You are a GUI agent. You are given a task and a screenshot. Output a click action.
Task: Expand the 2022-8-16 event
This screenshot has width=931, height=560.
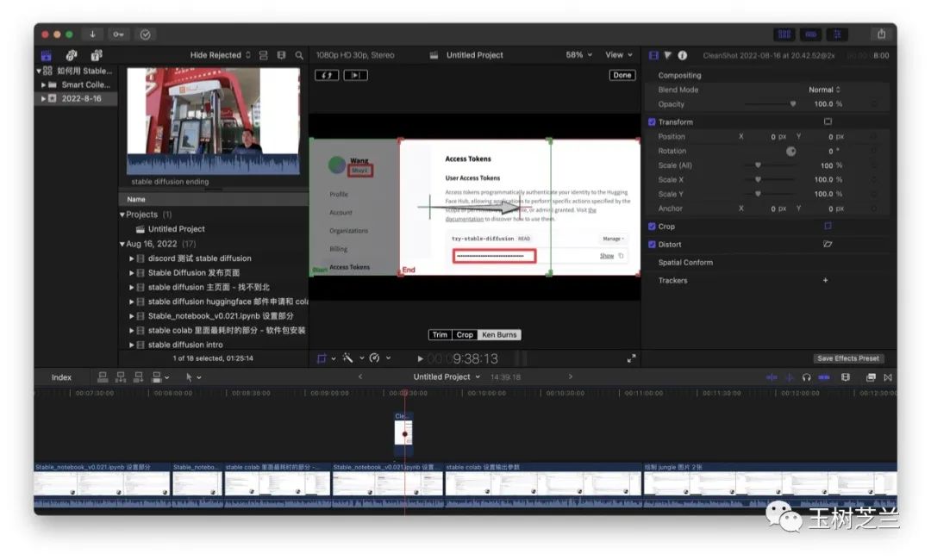pos(43,98)
